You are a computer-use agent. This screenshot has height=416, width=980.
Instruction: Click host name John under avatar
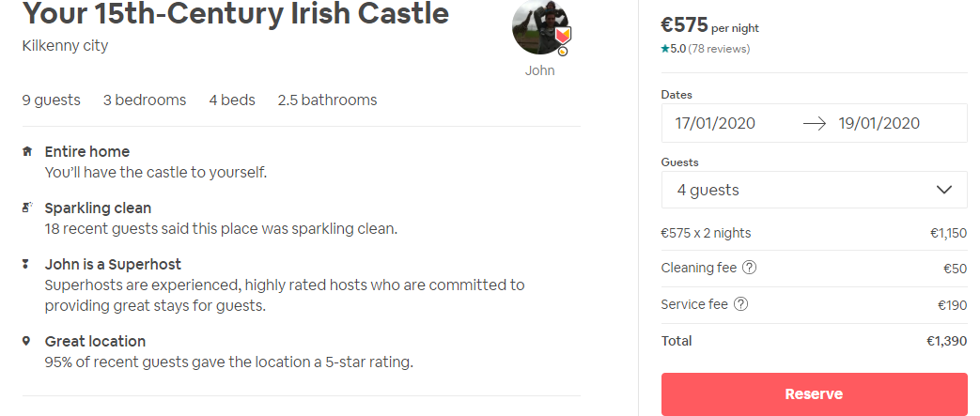539,70
